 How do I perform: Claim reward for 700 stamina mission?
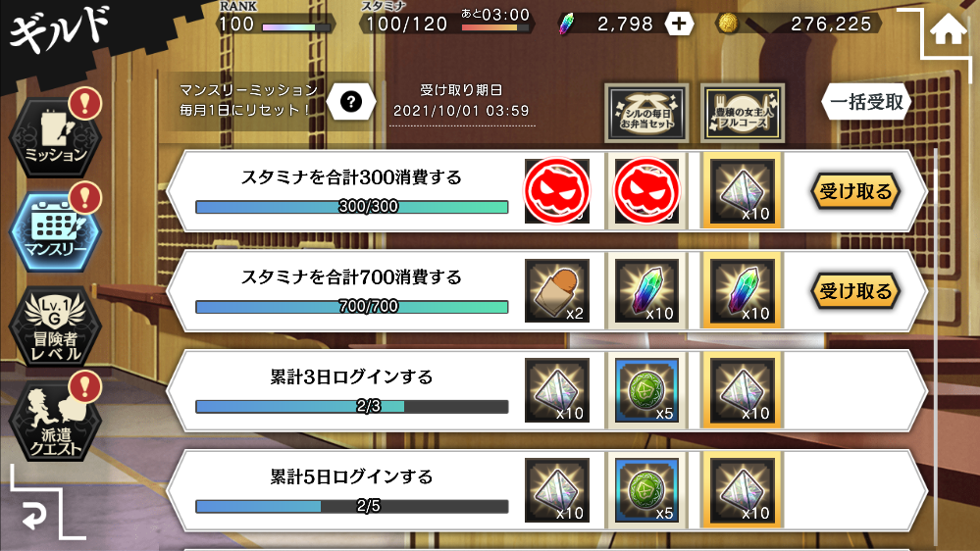click(x=855, y=291)
